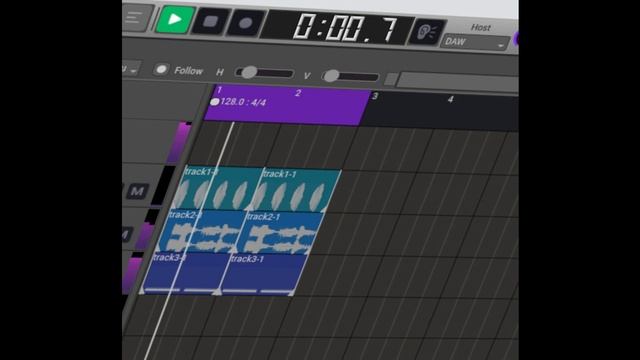The image size is (640, 360).
Task: Click the ear listen icon
Action: [427, 32]
